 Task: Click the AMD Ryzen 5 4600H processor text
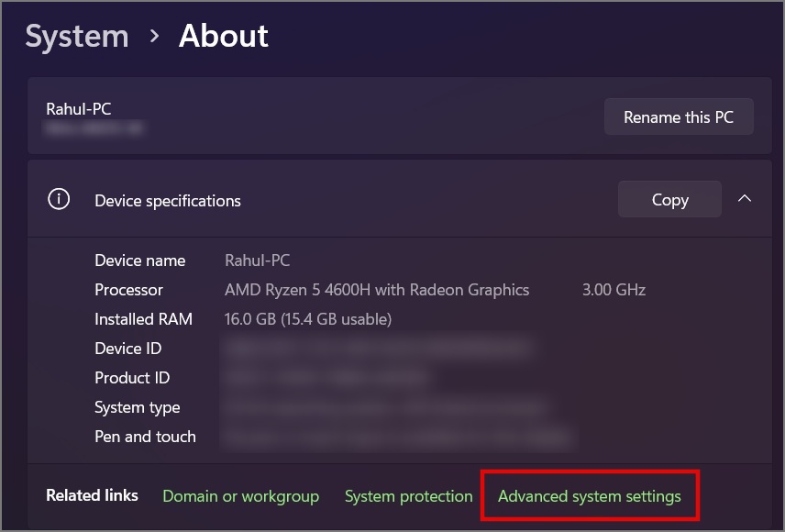point(377,290)
